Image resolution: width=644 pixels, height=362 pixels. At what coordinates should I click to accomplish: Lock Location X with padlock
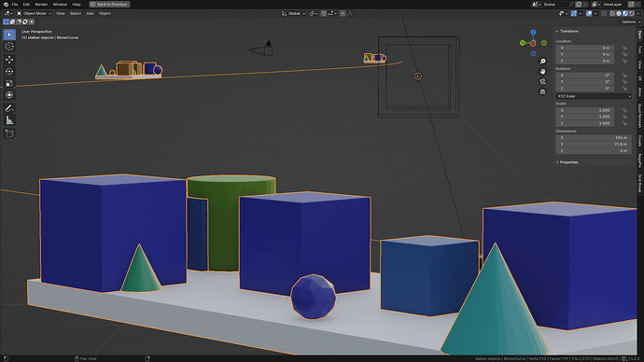pos(624,48)
